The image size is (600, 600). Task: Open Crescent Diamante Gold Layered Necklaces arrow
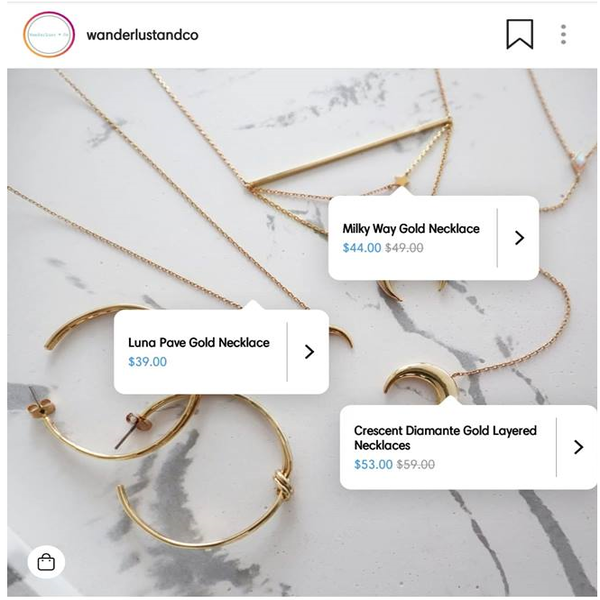pyautogui.click(x=578, y=447)
